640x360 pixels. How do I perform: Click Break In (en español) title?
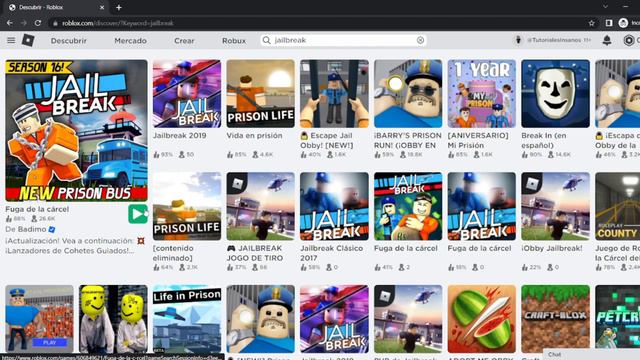pos(544,140)
